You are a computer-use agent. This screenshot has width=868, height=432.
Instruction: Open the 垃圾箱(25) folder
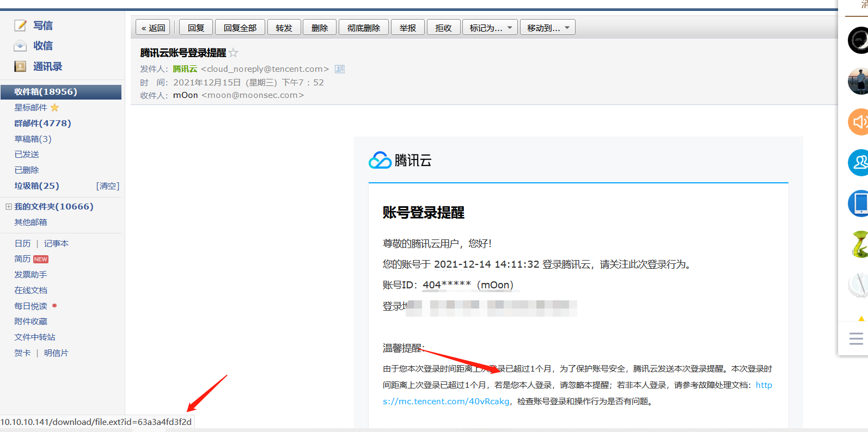click(37, 186)
